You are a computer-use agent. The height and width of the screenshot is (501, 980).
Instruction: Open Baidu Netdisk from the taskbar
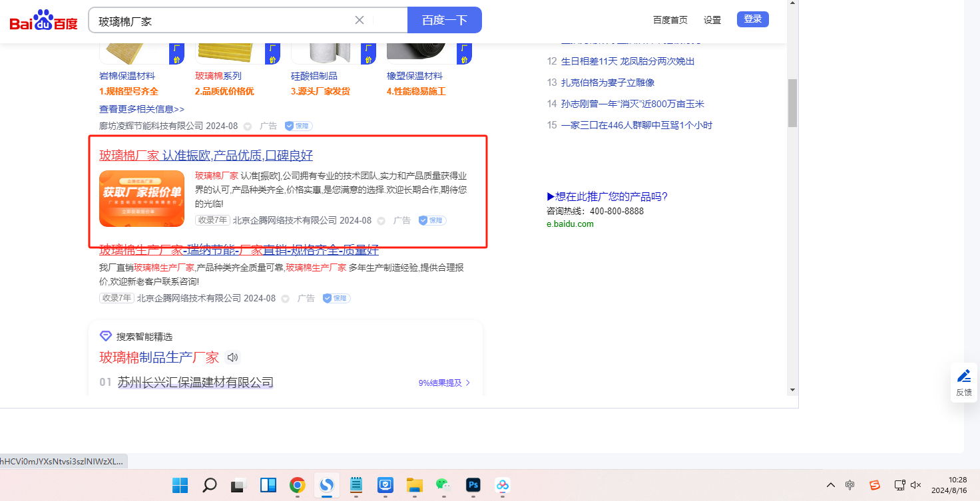coord(503,485)
